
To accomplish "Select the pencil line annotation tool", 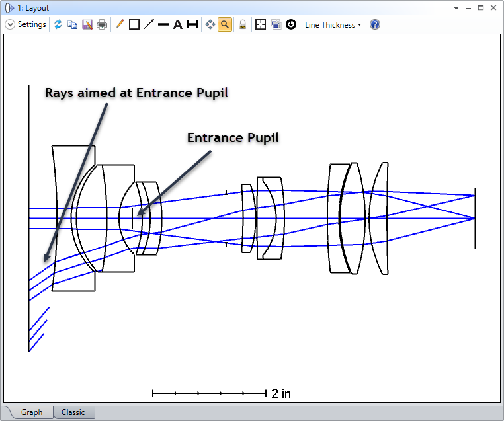I will 120,24.
